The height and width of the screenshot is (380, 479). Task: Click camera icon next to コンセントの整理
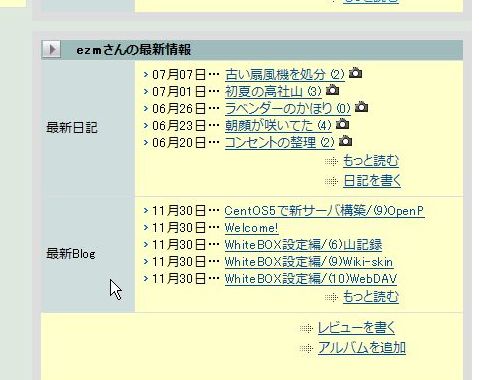point(345,141)
